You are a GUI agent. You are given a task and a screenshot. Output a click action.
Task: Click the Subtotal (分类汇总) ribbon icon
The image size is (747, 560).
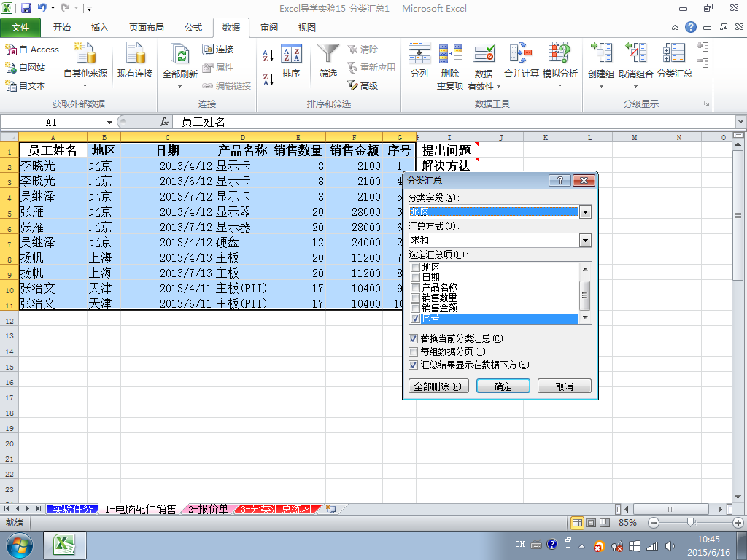pos(675,61)
